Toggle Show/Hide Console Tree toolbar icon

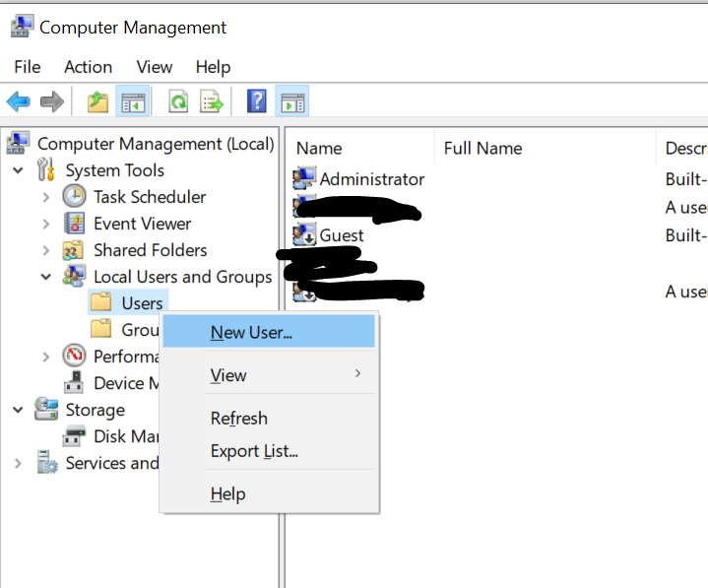click(133, 101)
